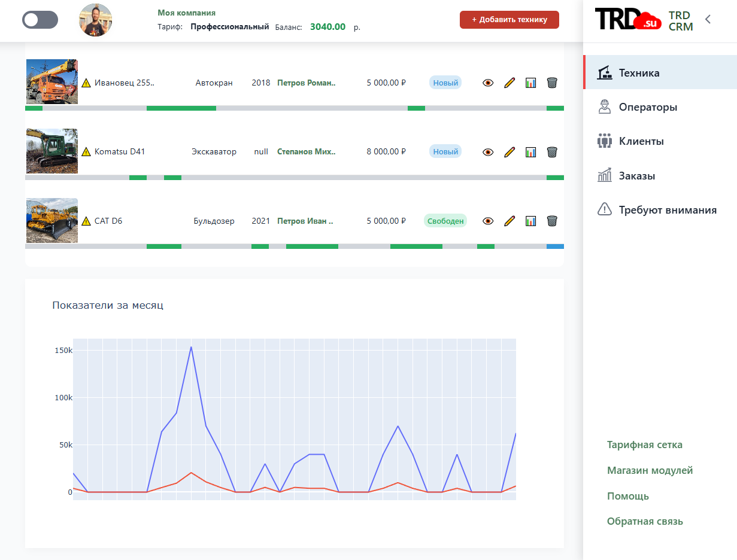Click the balance value 3040.00
The height and width of the screenshot is (560, 737).
pyautogui.click(x=327, y=27)
